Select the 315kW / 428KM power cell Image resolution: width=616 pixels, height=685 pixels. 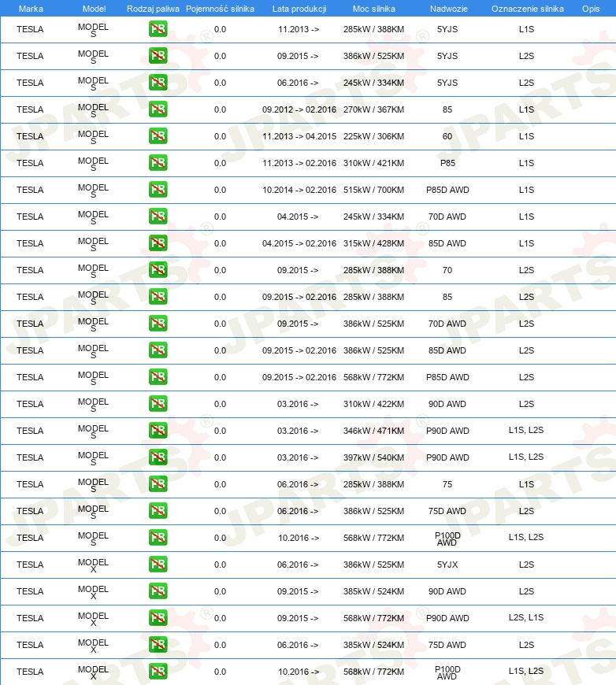click(x=374, y=243)
